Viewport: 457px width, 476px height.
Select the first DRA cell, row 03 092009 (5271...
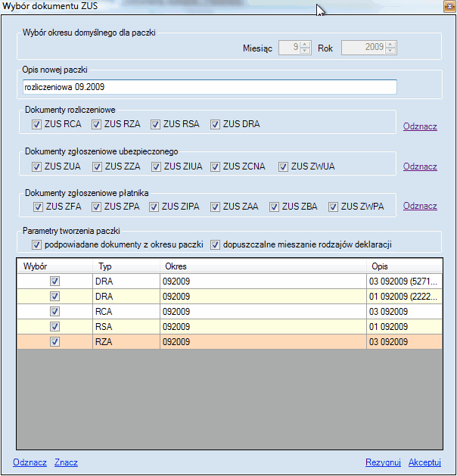coord(126,281)
